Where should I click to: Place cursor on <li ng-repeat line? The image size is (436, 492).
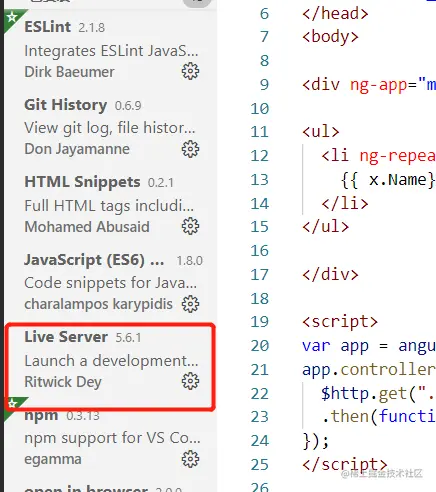coord(378,156)
